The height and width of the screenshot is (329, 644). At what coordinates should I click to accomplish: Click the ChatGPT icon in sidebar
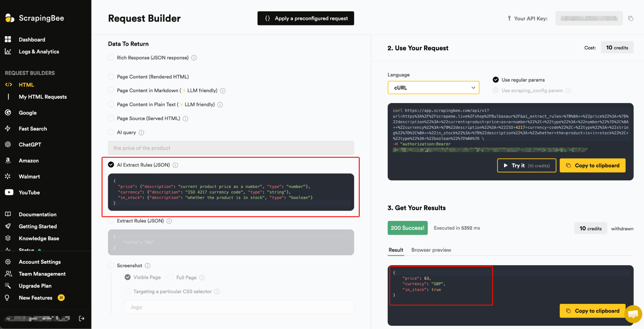click(x=8, y=145)
